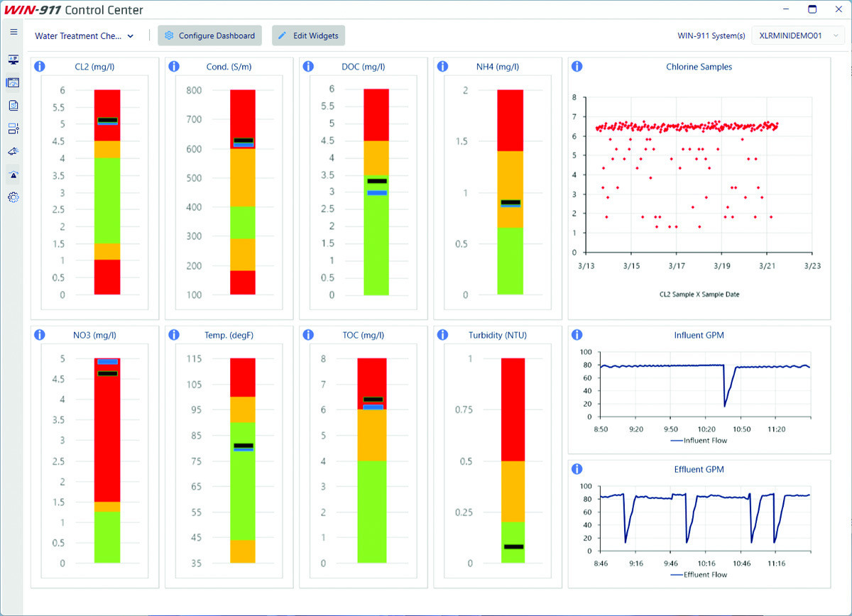Open the XLRMINIDEMO01 system dropdown
852x616 pixels.
click(x=798, y=35)
